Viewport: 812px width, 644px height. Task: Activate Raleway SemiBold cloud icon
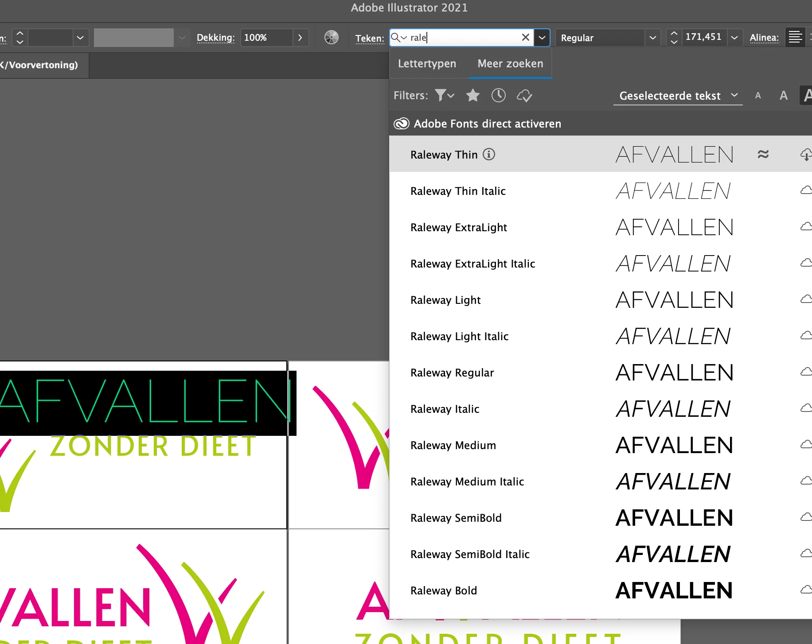tap(806, 517)
